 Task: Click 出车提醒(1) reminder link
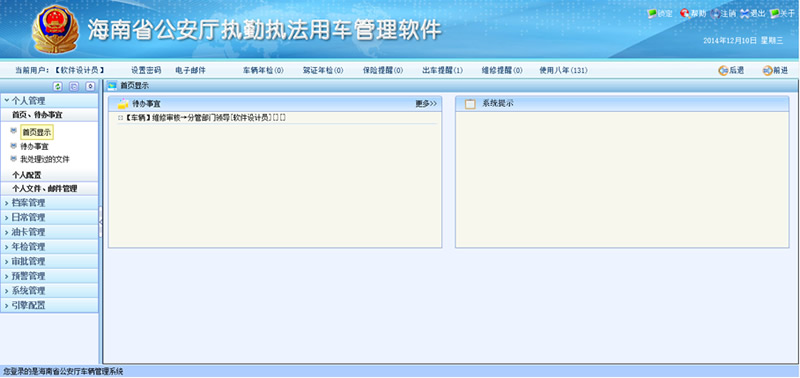(442, 70)
